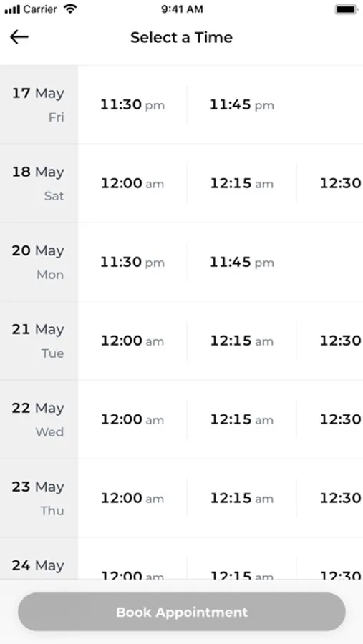363x644 pixels.
Task: Select 12:00 am on Wednesday 22 May
Action: tap(132, 419)
